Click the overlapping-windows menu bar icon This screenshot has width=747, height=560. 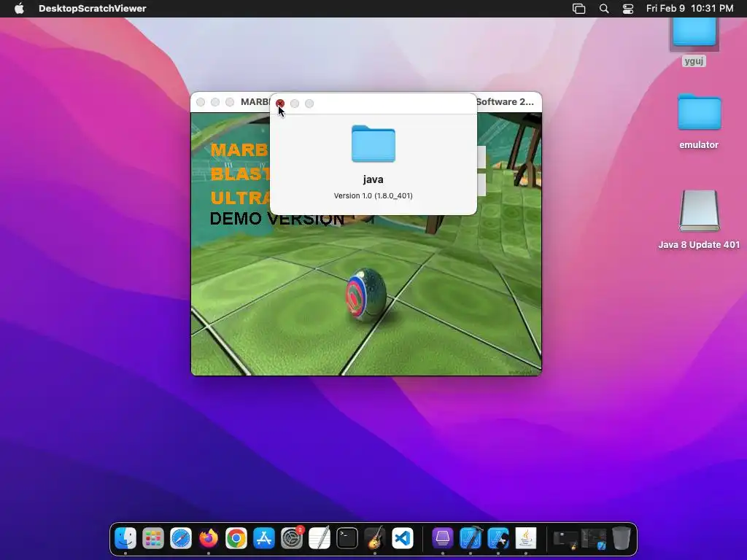click(x=578, y=9)
